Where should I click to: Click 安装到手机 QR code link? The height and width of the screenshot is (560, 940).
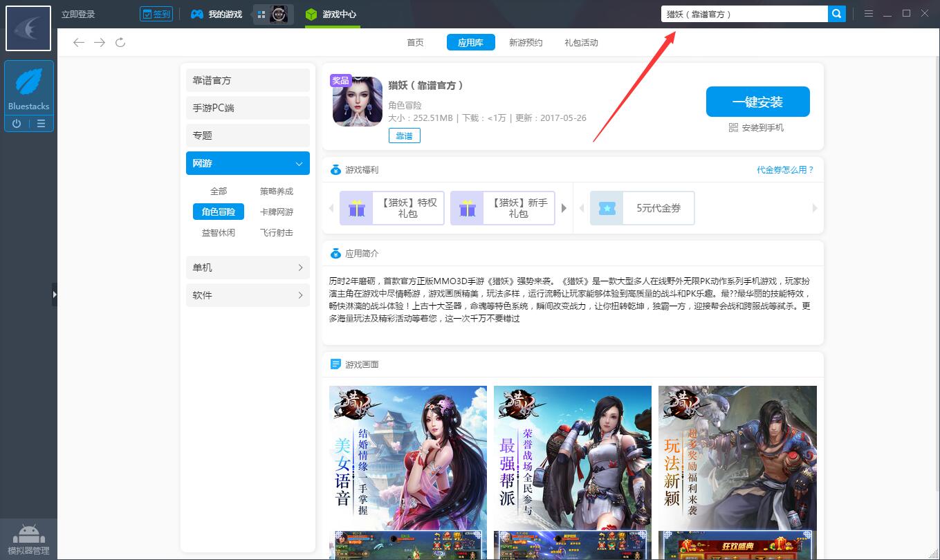tap(757, 128)
